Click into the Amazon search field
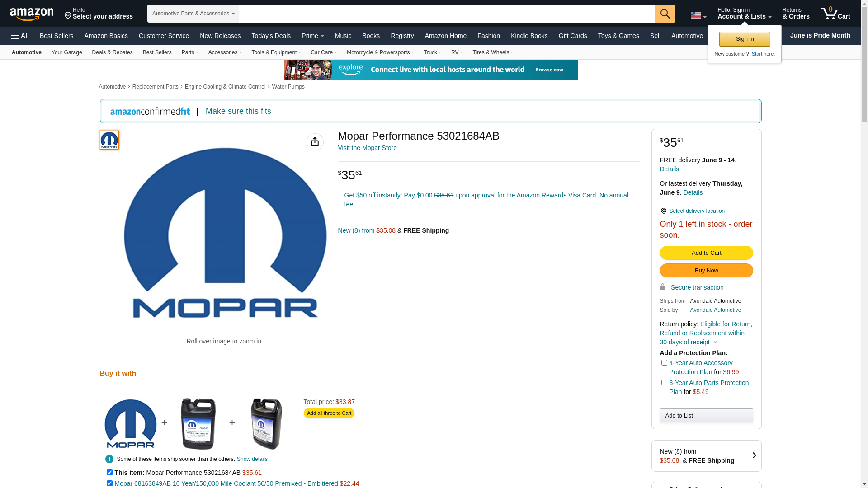Viewport: 868px width, 488px height. pyautogui.click(x=446, y=14)
